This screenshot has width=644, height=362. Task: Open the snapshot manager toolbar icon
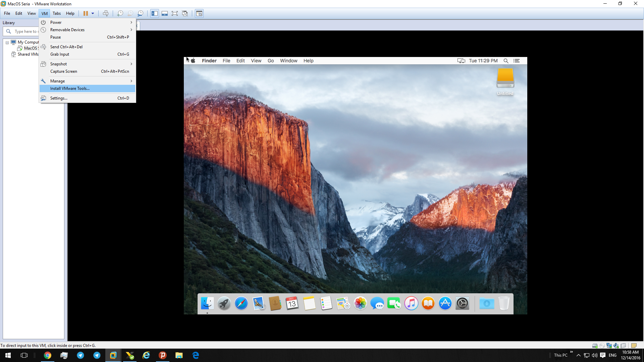[141, 13]
